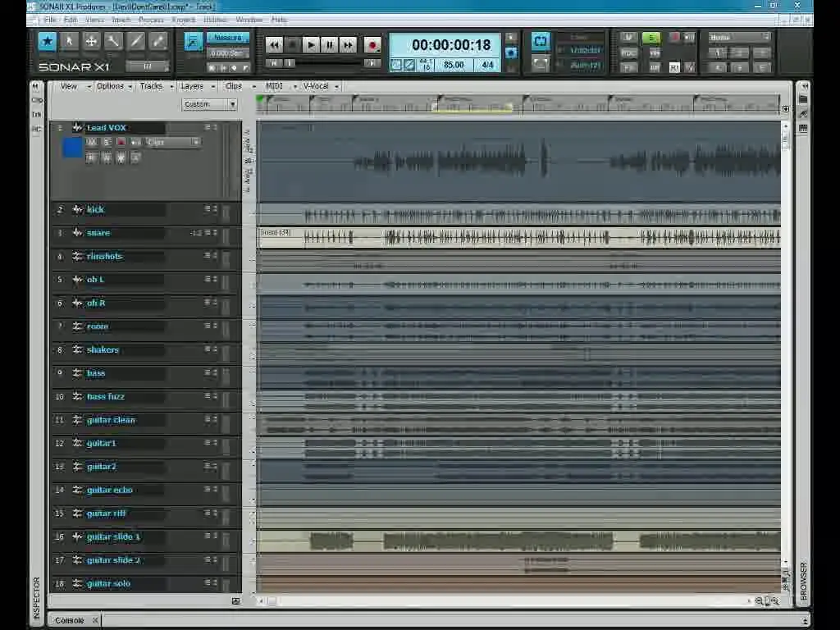Open the Measure snap resolution setting

(228, 38)
